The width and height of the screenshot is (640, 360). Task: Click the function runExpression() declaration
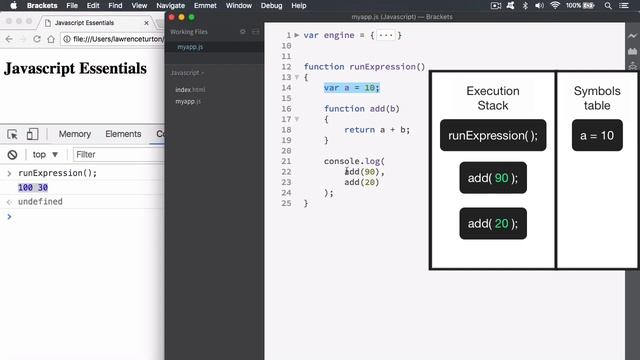[364, 67]
